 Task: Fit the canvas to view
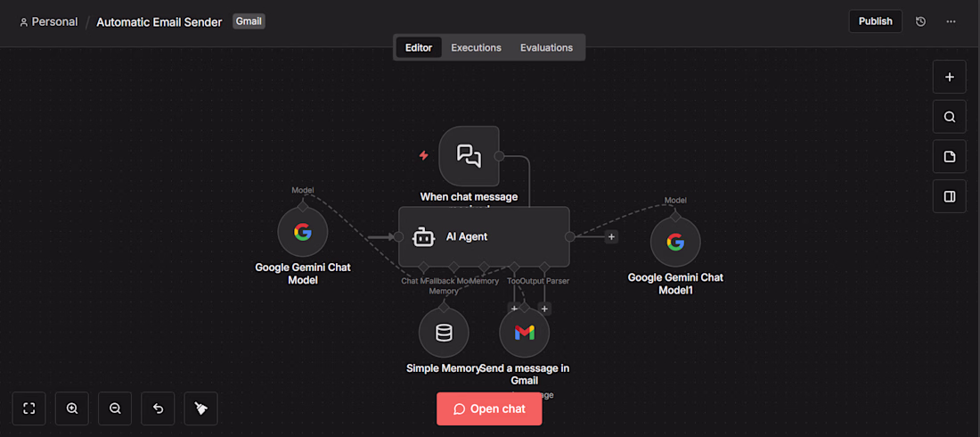click(29, 408)
